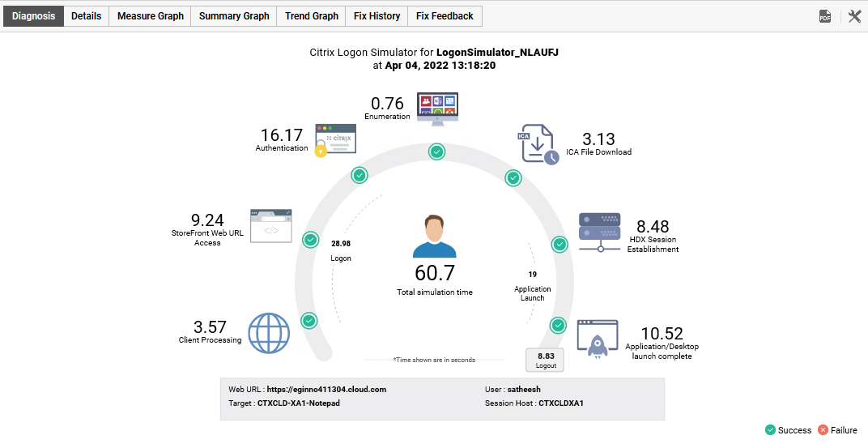
Task: Click the StoreFront URL Access success checkmark
Action: pyautogui.click(x=311, y=240)
